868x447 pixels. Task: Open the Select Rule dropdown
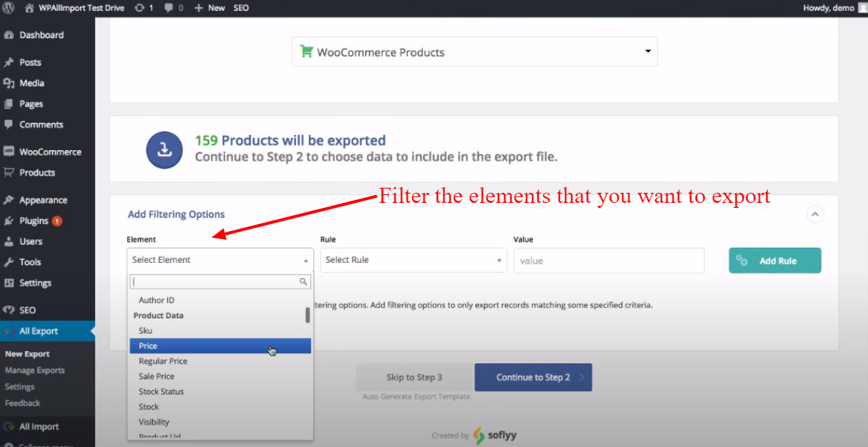(413, 260)
